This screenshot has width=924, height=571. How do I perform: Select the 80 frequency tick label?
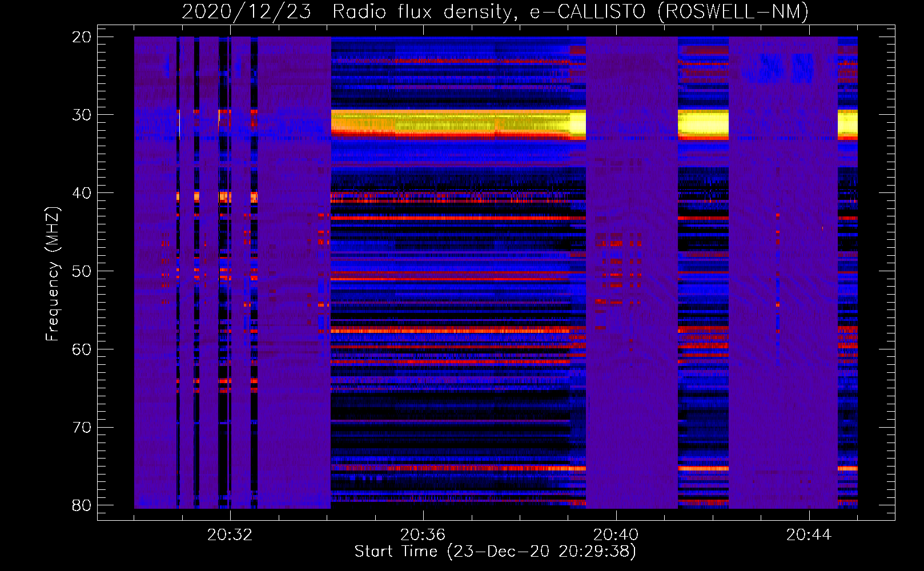[x=82, y=505]
